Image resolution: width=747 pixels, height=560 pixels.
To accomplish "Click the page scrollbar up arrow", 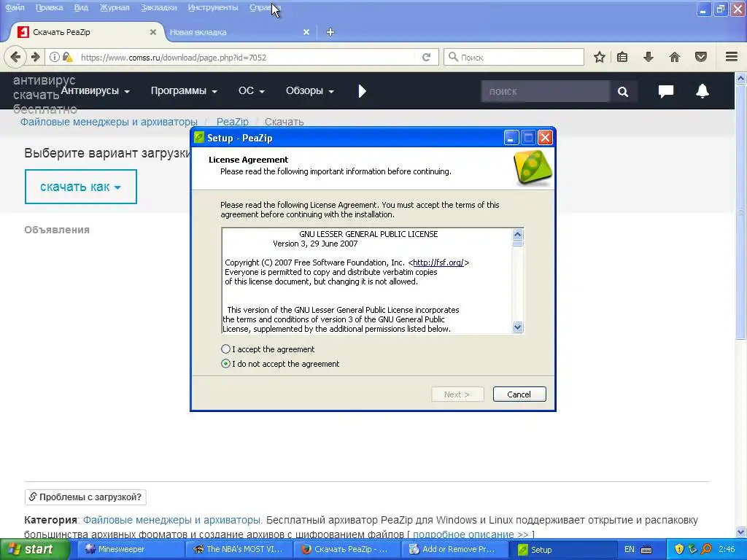I will [741, 78].
